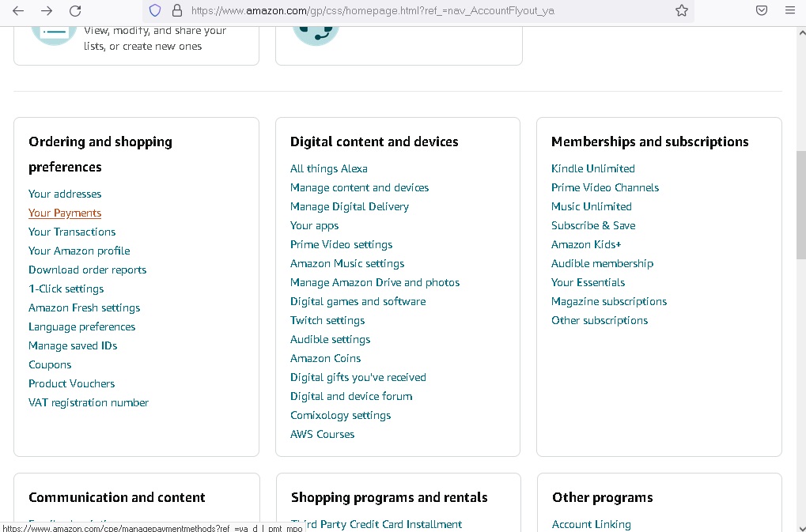This screenshot has height=532, width=806.
Task: Go forward to the next page
Action: coord(47,11)
